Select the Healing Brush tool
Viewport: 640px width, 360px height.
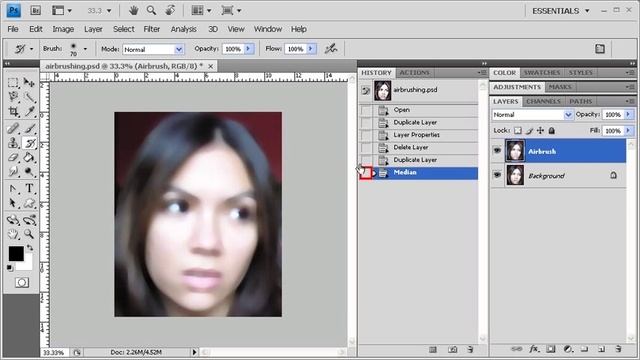(13, 128)
